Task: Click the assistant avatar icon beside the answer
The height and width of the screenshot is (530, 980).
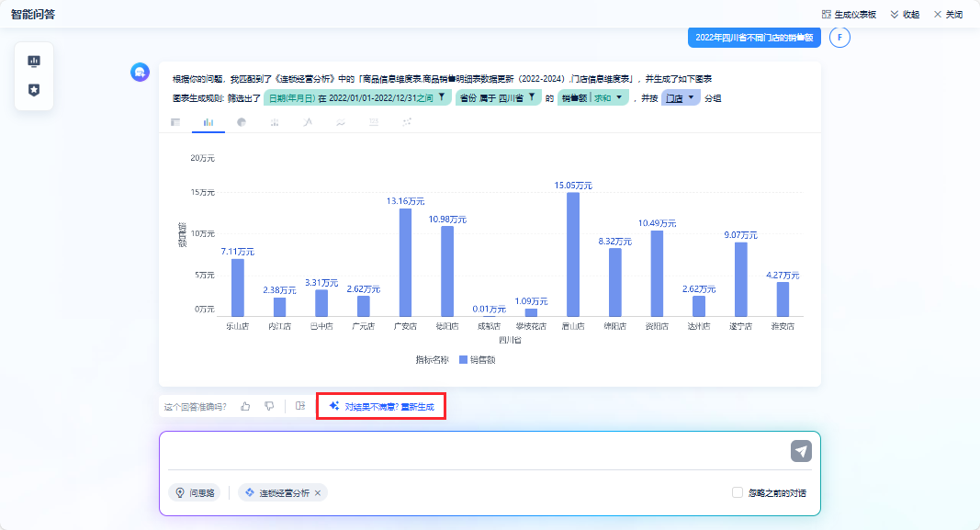Action: [140, 72]
